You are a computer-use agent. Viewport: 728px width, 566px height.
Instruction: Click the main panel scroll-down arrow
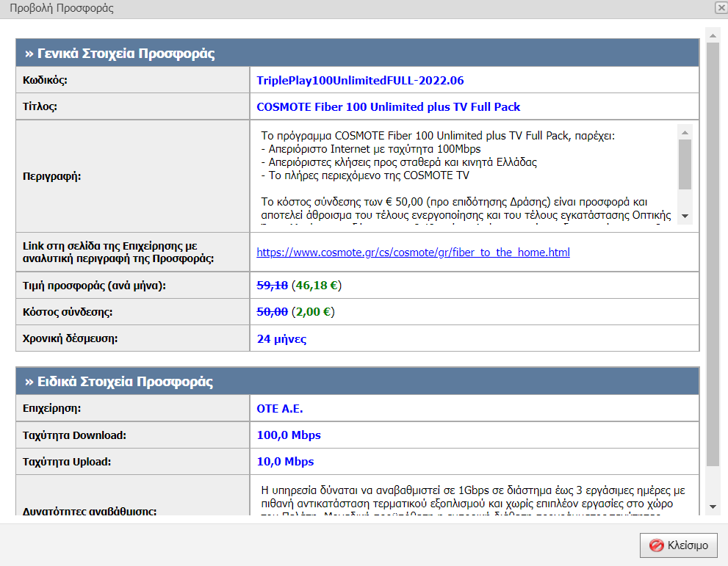click(713, 507)
